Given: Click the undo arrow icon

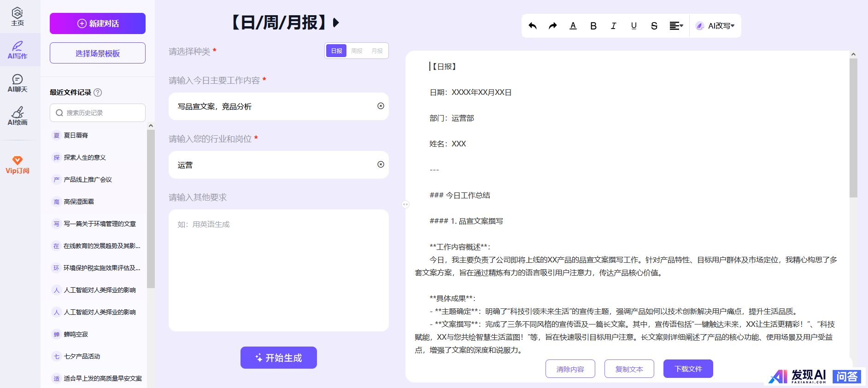Looking at the screenshot, I should (x=533, y=26).
